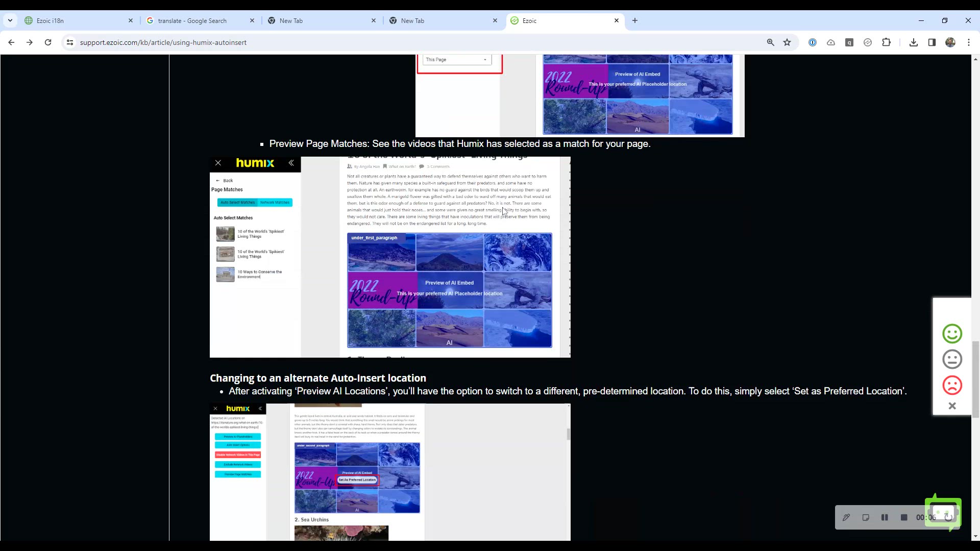Toggle the browser side panel

tap(932, 42)
